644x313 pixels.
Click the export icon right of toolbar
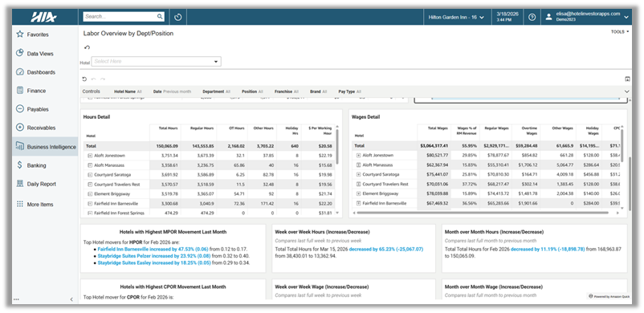click(627, 79)
